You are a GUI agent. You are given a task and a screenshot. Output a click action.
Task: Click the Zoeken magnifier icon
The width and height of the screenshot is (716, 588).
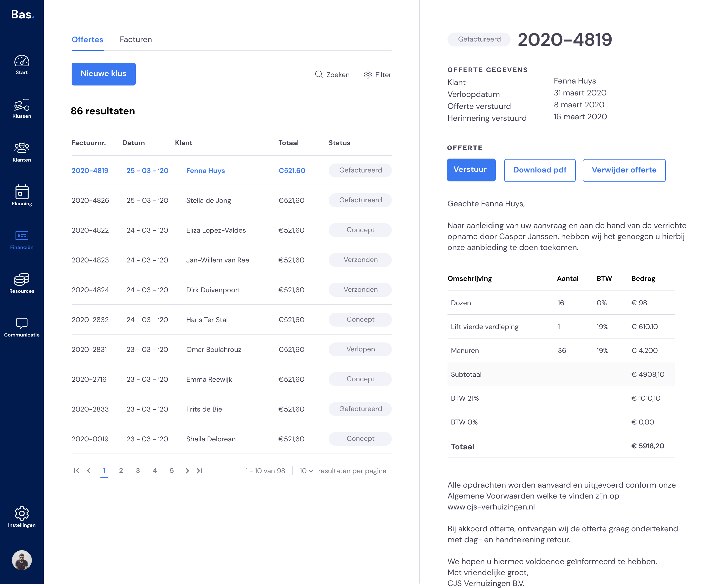[319, 75]
